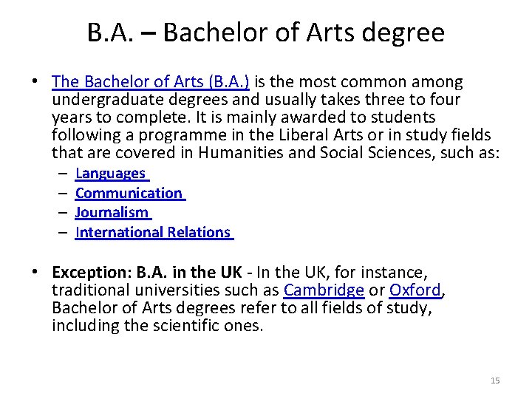Click the slide title about Bachelor of Arts degree

click(266, 33)
